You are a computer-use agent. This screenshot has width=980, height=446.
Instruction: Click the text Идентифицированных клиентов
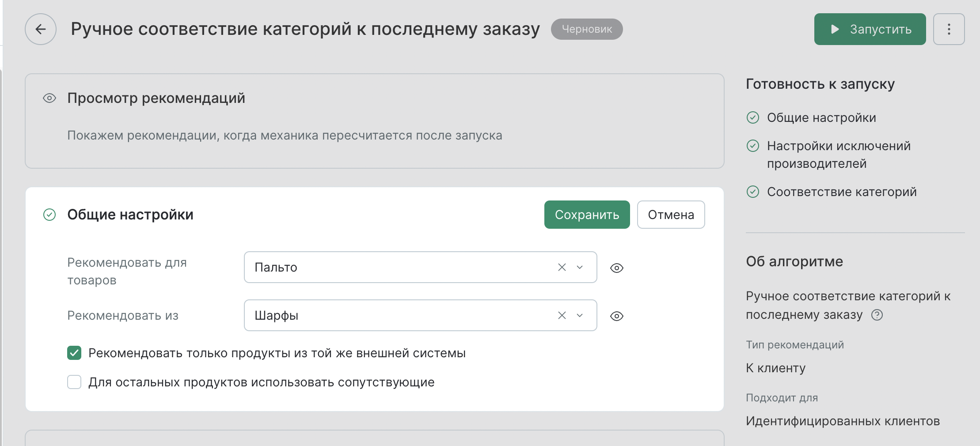[x=843, y=421]
